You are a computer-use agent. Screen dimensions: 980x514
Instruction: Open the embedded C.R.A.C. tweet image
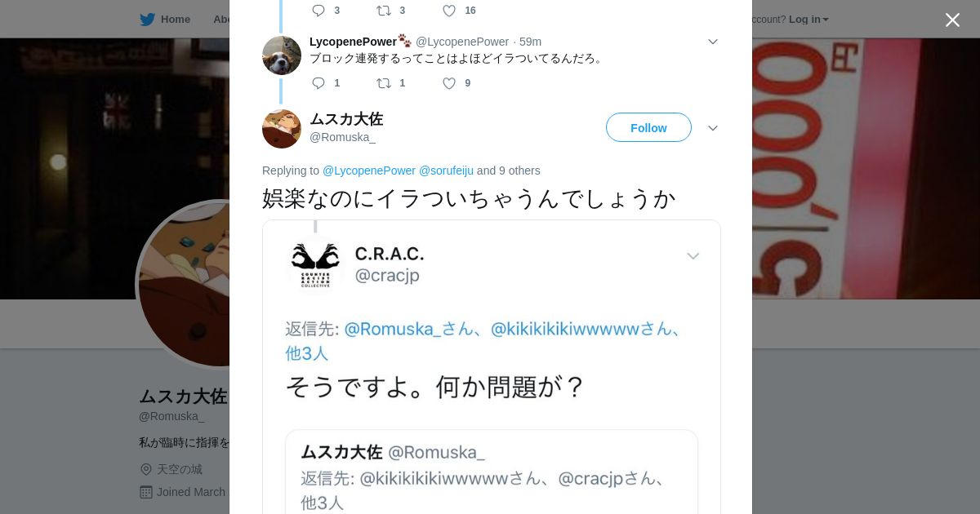[492, 367]
